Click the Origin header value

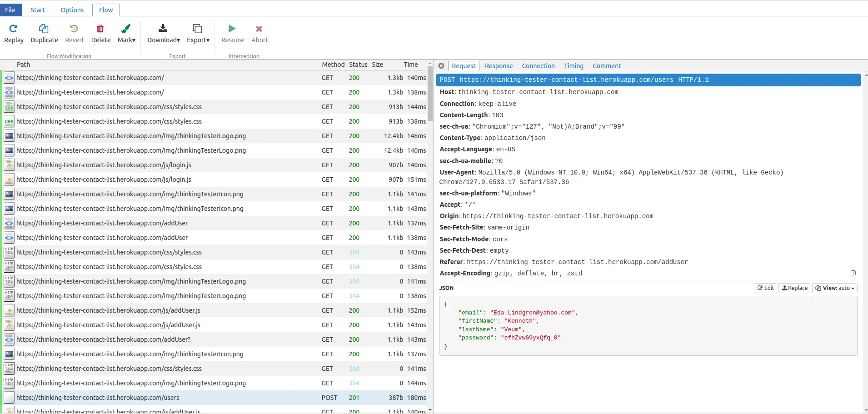[558, 216]
